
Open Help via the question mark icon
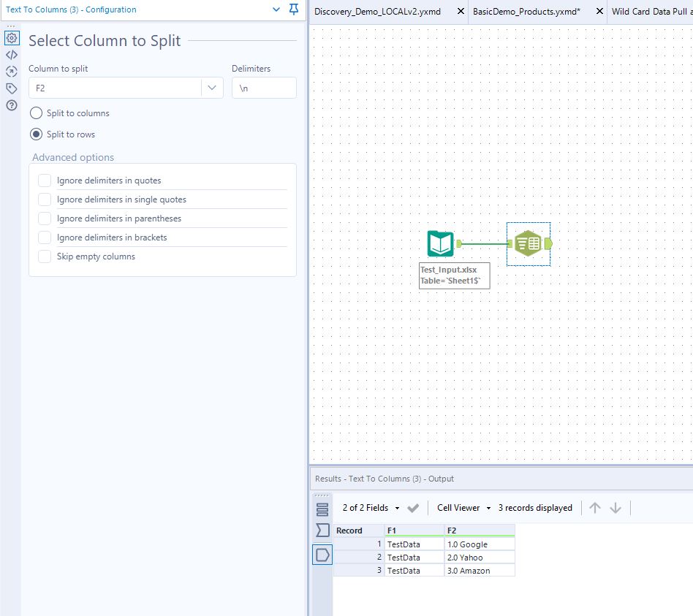click(11, 105)
